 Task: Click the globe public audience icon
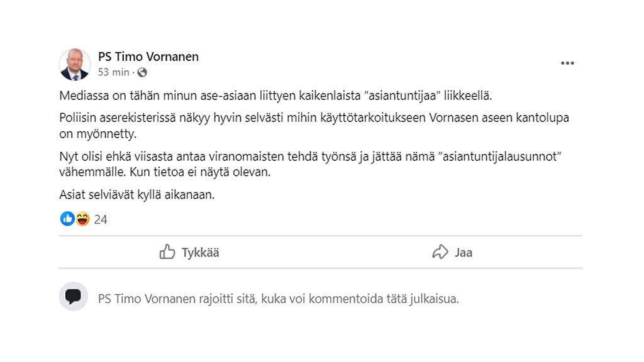pos(141,72)
